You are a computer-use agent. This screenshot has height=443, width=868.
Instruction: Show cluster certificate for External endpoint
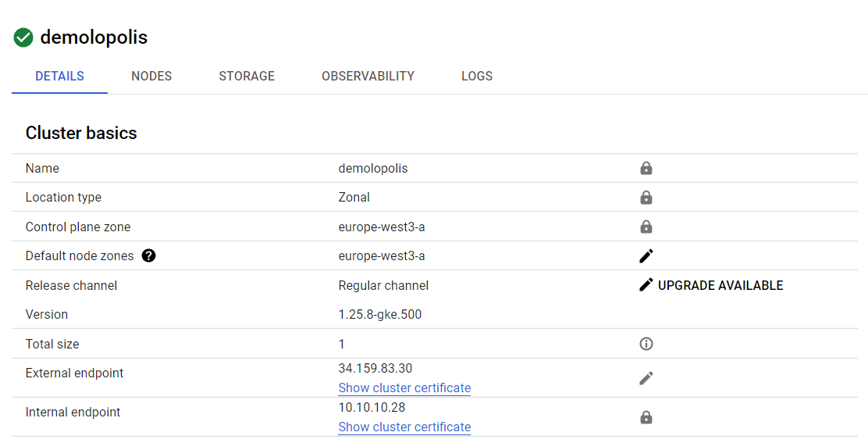pyautogui.click(x=404, y=388)
